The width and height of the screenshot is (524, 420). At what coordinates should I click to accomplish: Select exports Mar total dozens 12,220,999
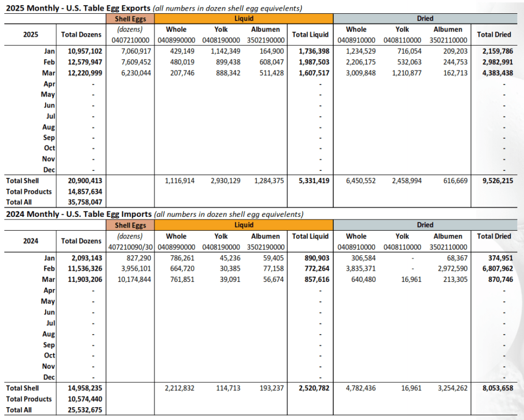point(85,73)
